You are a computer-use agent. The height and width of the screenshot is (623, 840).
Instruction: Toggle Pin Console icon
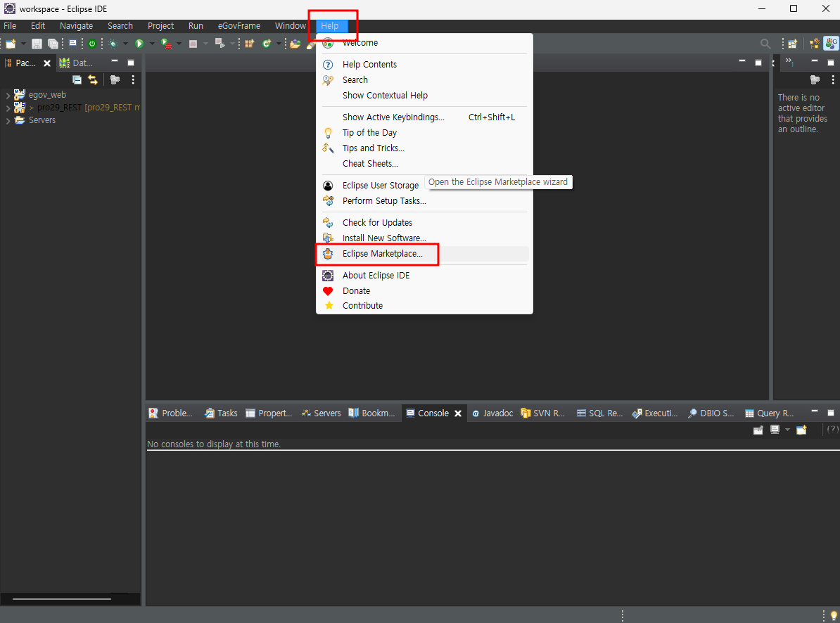coord(758,430)
